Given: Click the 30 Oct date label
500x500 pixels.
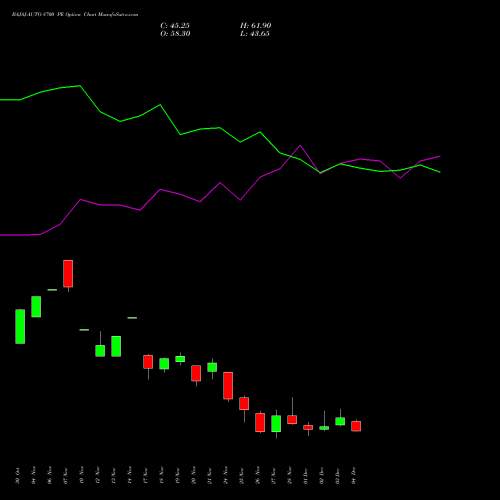Looking at the screenshot, I should [x=18, y=476].
